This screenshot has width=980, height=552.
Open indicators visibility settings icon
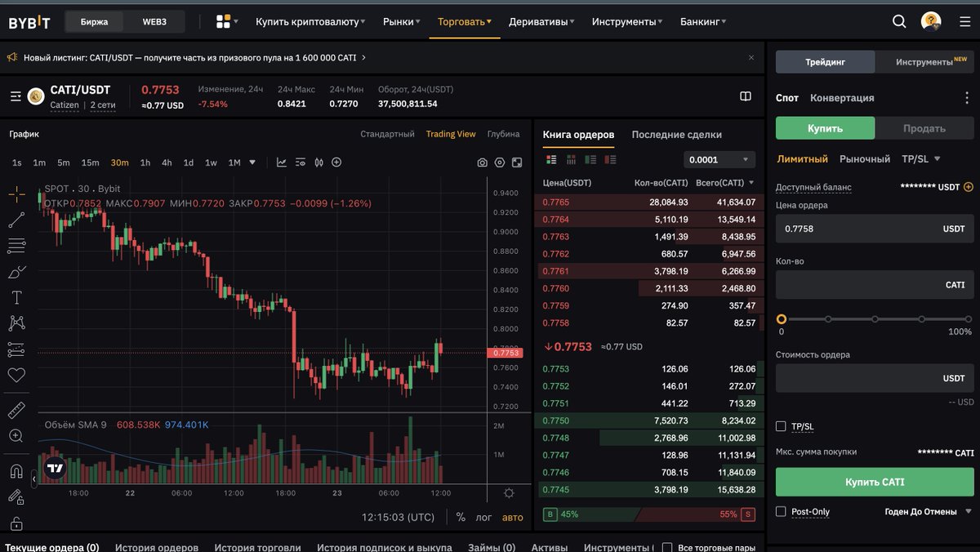pos(301,162)
